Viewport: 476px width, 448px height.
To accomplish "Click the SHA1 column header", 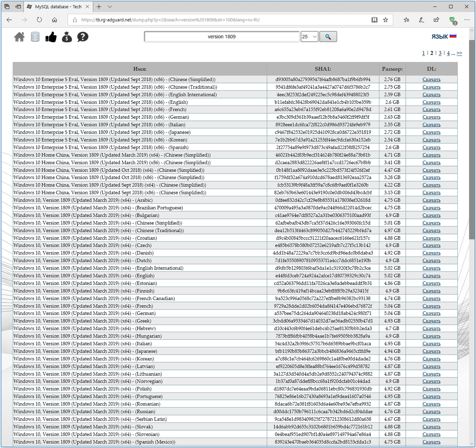I will (x=322, y=69).
